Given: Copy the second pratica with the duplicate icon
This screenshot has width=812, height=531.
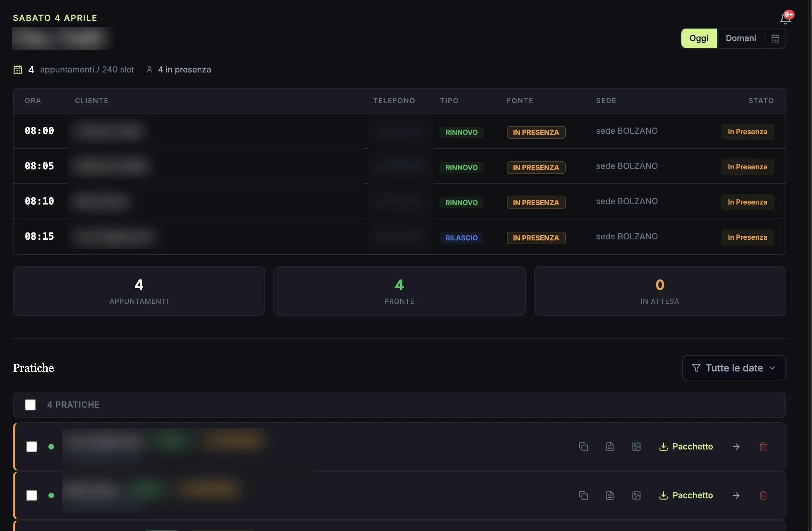Looking at the screenshot, I should (x=583, y=495).
